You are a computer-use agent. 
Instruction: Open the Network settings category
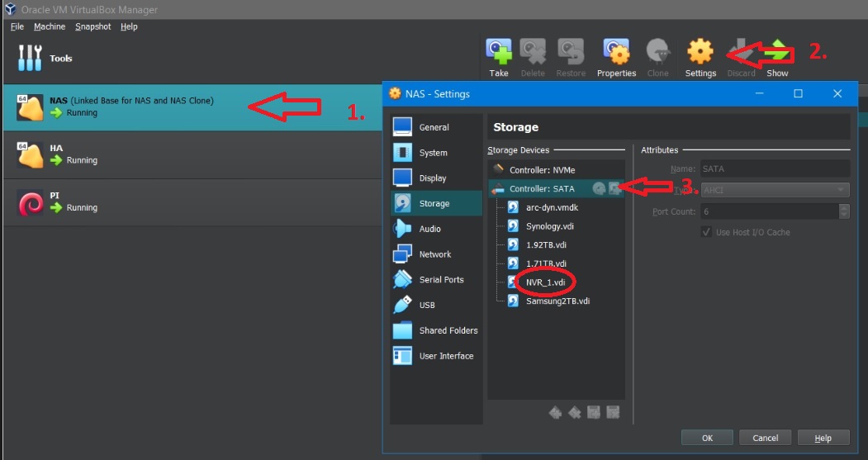[x=436, y=254]
